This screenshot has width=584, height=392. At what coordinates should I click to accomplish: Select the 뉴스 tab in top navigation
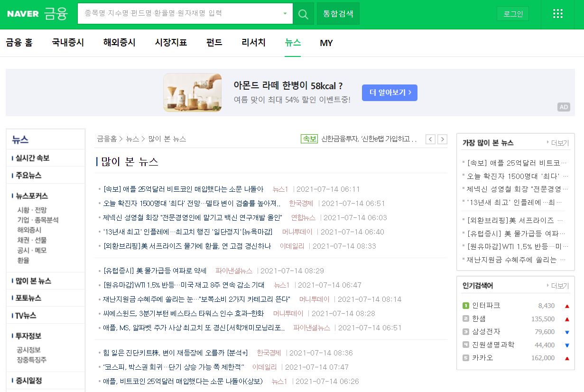click(x=293, y=43)
